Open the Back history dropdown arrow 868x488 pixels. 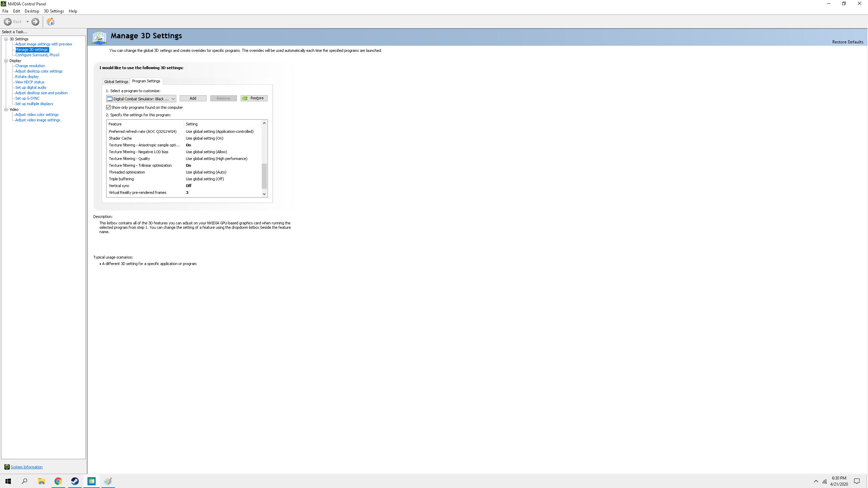pos(27,22)
